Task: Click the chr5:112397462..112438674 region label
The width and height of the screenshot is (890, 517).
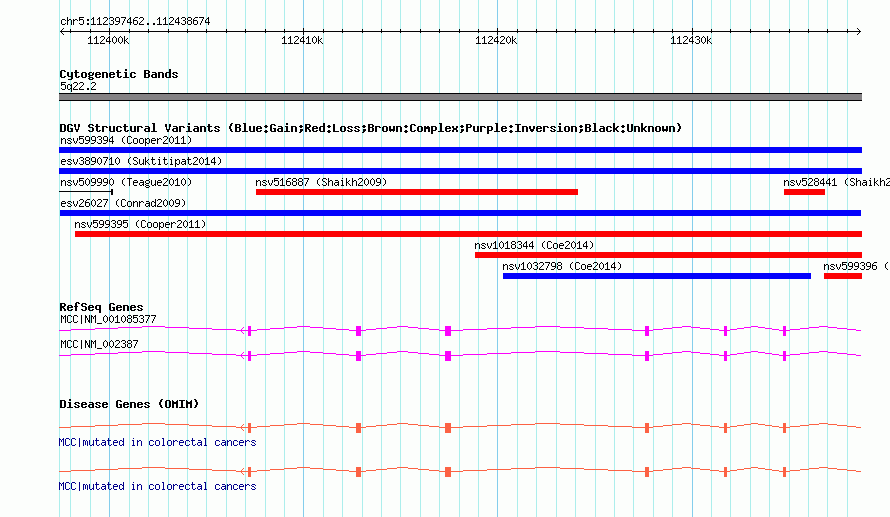Action: [x=135, y=21]
